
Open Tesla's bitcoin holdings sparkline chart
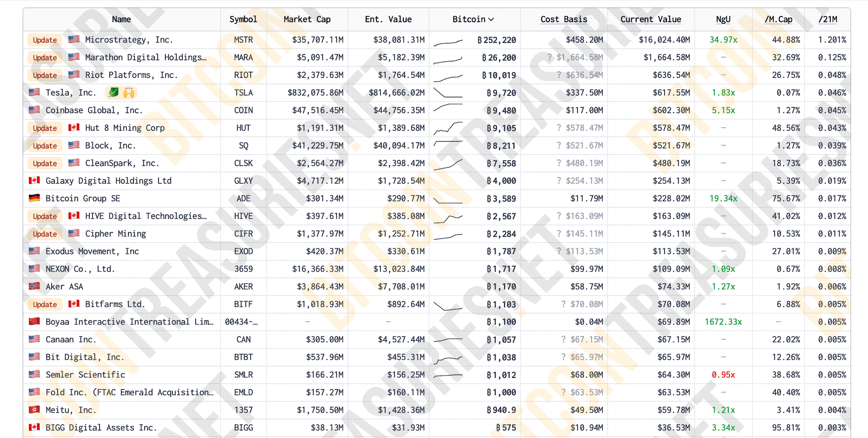pos(448,93)
